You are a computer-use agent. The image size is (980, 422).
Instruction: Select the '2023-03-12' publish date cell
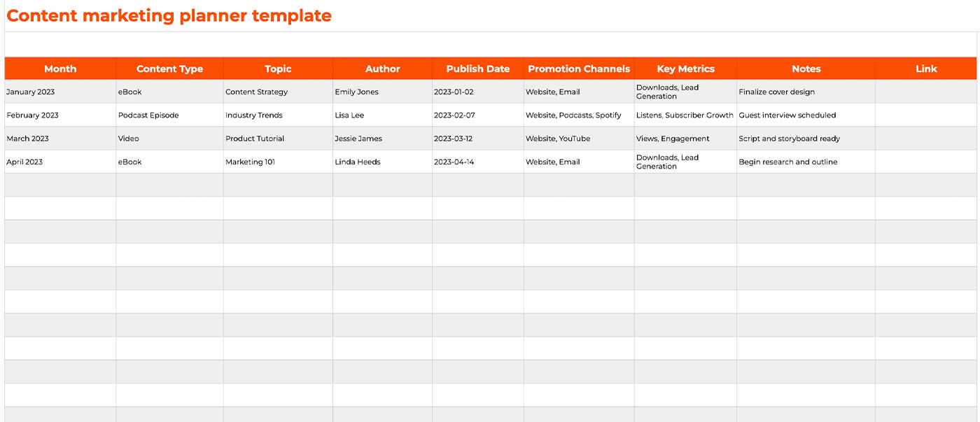coord(478,139)
